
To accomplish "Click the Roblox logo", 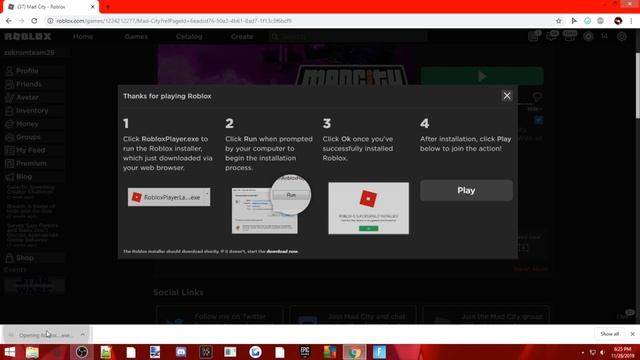I will [x=28, y=36].
